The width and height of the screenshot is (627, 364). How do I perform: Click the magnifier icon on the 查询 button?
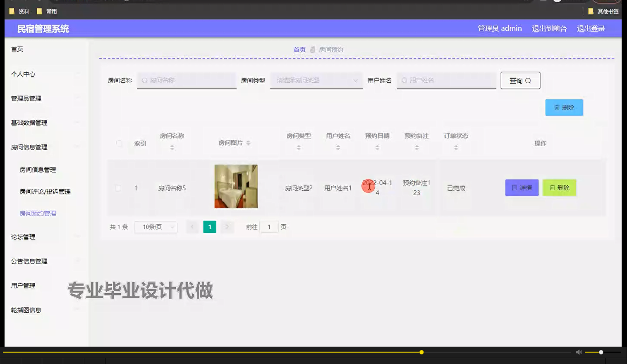(x=529, y=80)
